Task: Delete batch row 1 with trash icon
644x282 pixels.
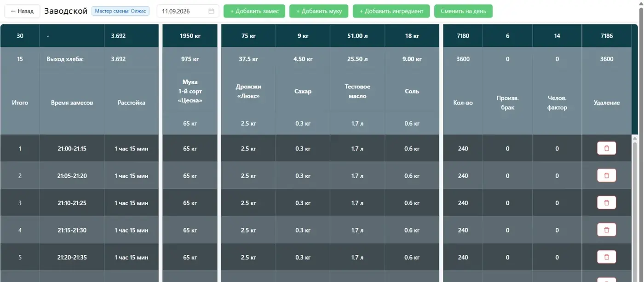Action: [606, 148]
